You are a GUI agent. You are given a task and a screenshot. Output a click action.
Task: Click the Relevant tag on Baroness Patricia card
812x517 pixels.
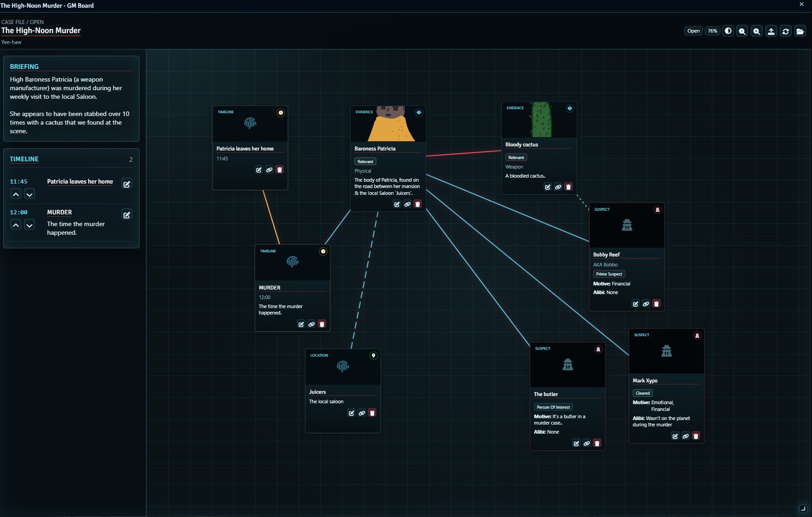click(x=365, y=161)
